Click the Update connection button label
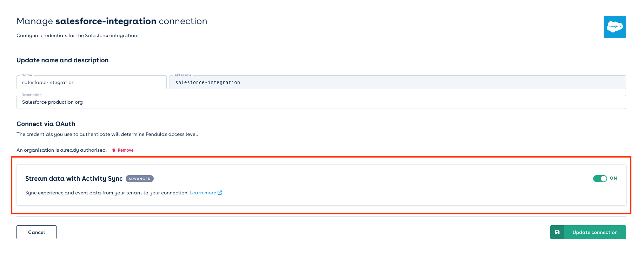 click(x=595, y=232)
